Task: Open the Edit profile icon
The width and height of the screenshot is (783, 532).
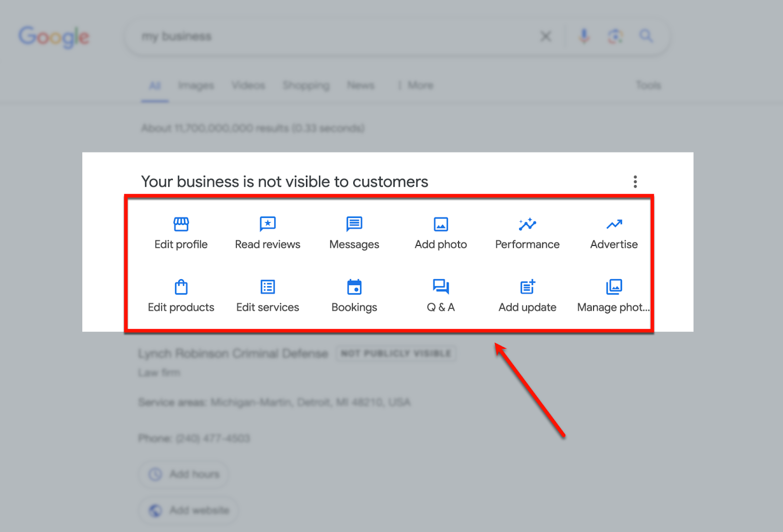Action: [181, 224]
